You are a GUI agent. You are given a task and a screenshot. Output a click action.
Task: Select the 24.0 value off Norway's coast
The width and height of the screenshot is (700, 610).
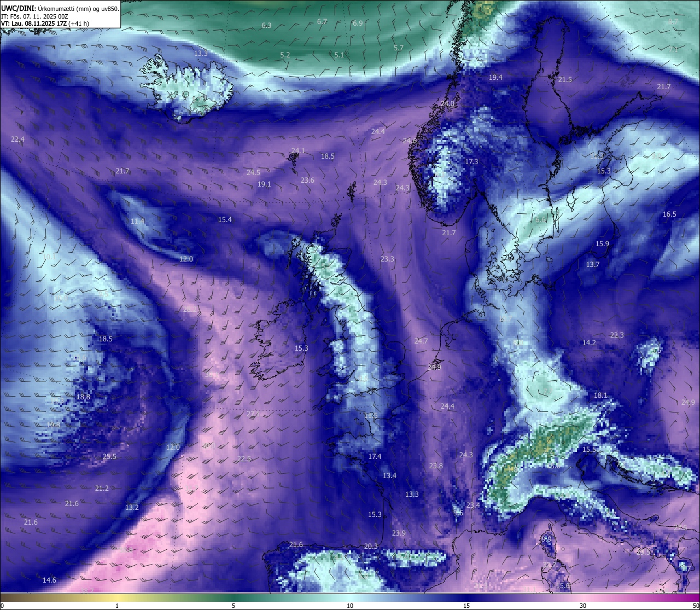click(x=448, y=103)
